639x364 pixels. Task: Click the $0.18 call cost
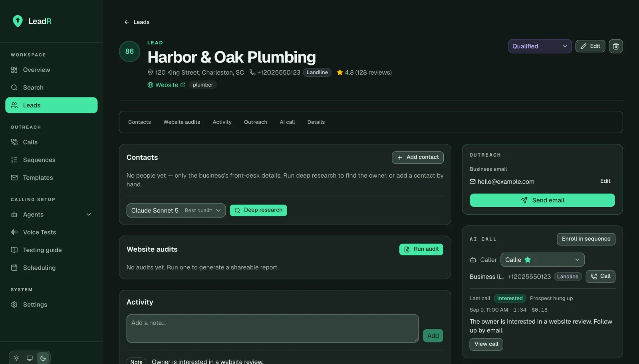pyautogui.click(x=539, y=310)
